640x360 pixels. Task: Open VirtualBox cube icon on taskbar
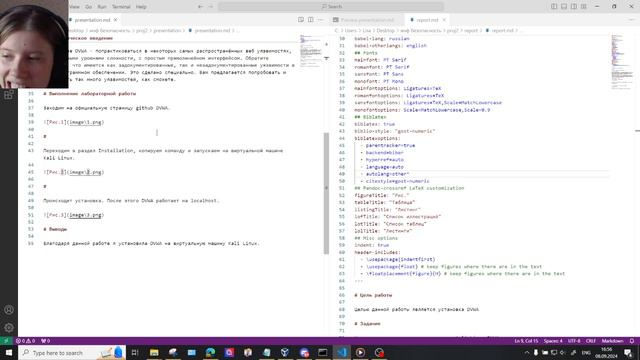tap(285, 352)
